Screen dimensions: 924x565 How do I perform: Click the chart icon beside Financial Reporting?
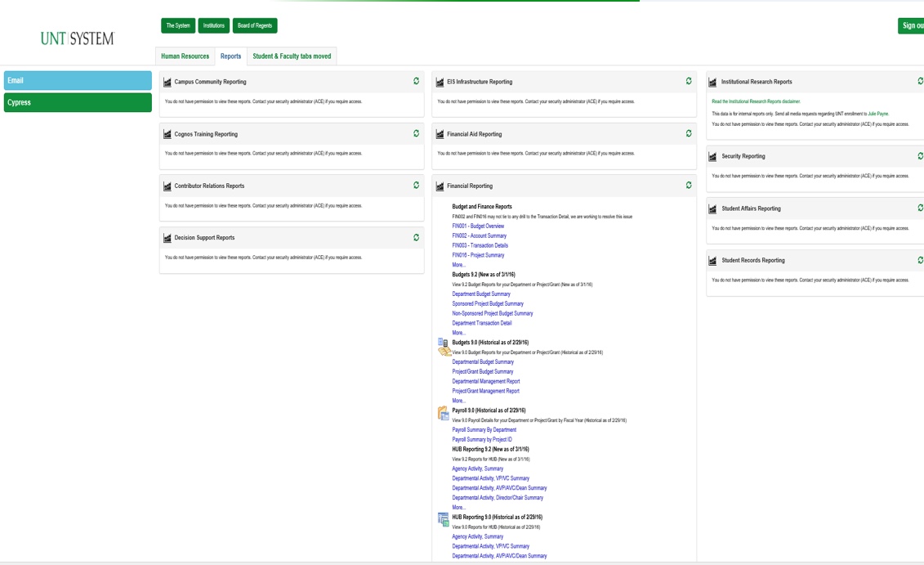(x=440, y=186)
